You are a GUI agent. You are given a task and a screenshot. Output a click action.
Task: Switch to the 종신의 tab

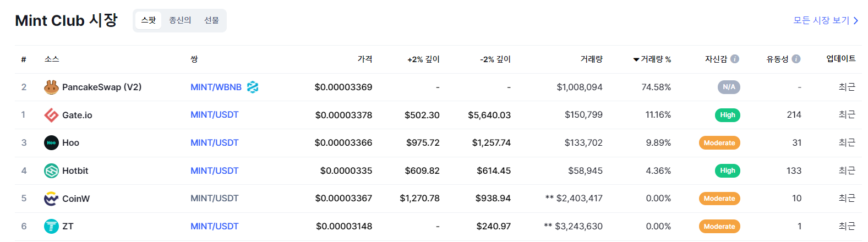180,20
